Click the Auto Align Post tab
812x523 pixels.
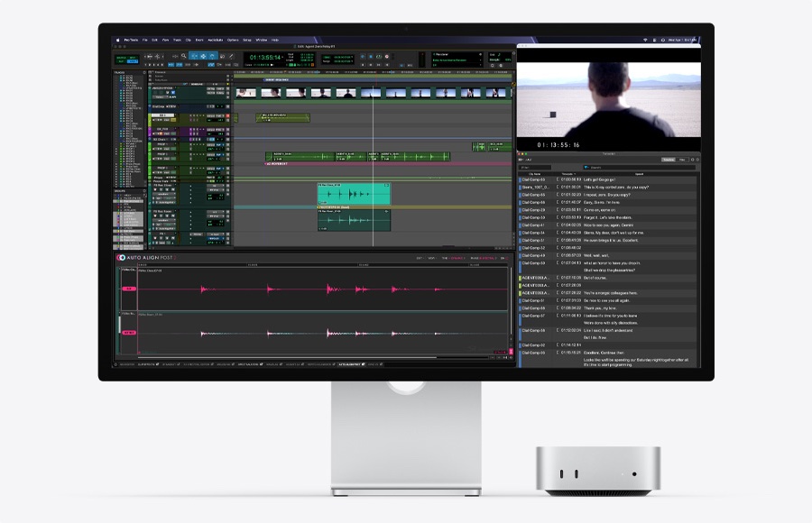point(352,364)
